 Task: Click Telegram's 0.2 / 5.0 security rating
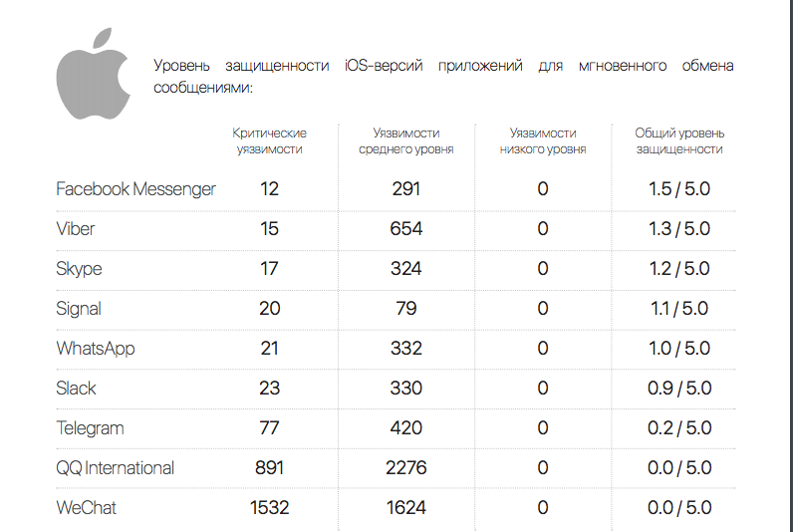(x=679, y=428)
